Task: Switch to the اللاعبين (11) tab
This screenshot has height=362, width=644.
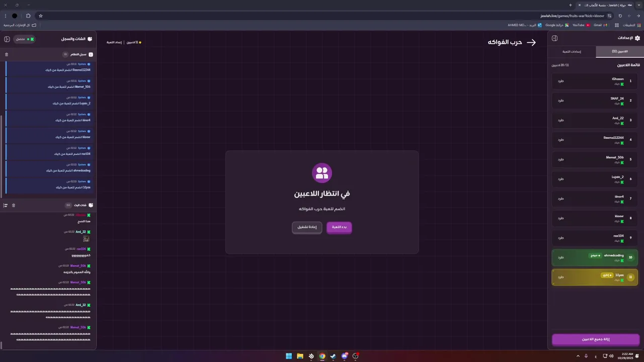Action: click(x=619, y=51)
